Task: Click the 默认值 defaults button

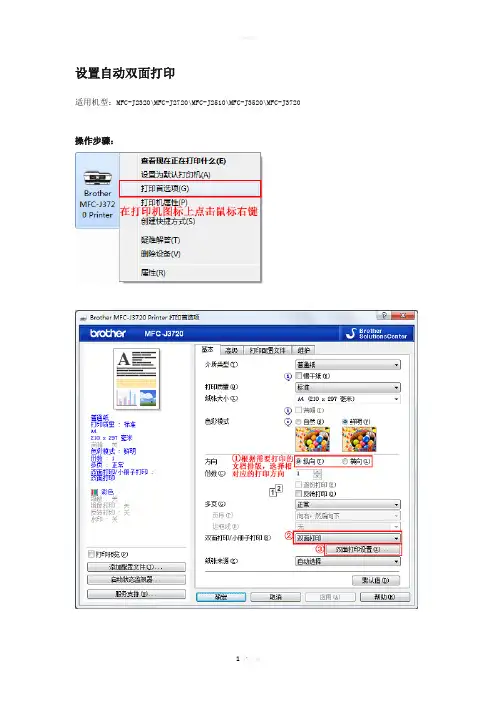Action: (x=376, y=581)
